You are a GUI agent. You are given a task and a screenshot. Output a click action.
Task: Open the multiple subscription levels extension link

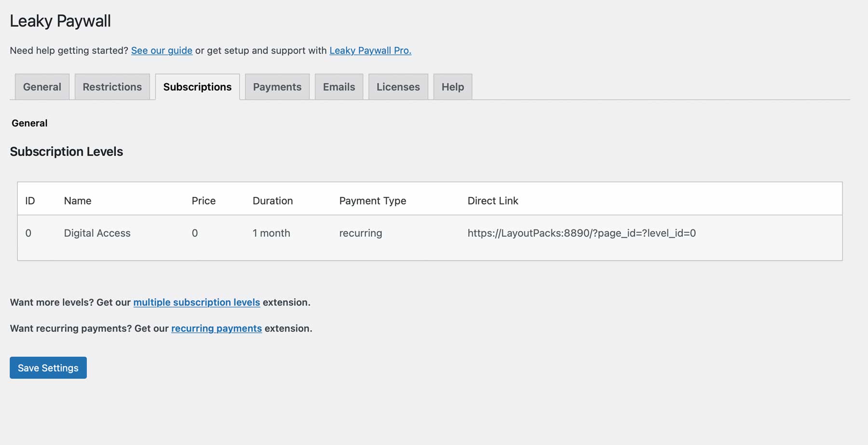[x=196, y=302]
